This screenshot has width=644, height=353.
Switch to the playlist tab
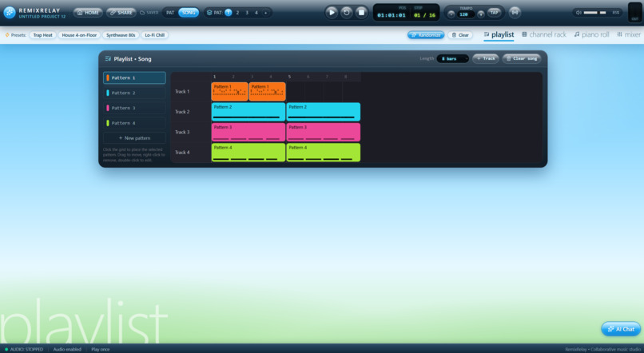[499, 35]
